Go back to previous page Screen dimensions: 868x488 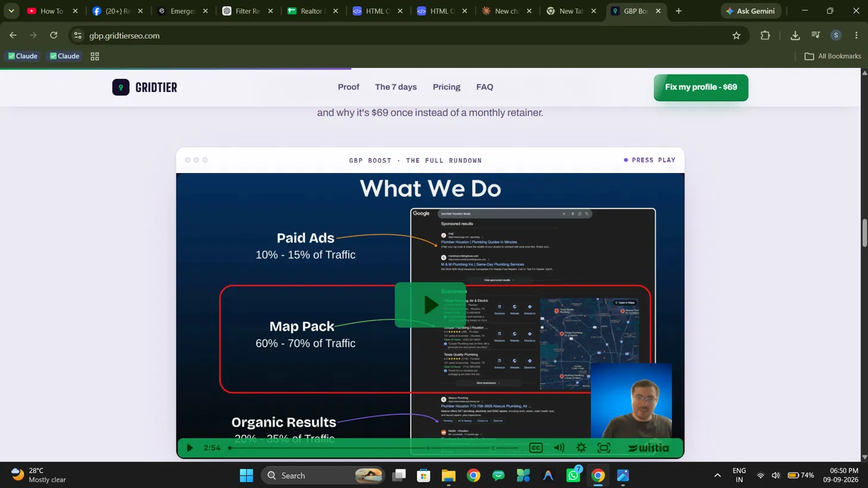(x=13, y=36)
